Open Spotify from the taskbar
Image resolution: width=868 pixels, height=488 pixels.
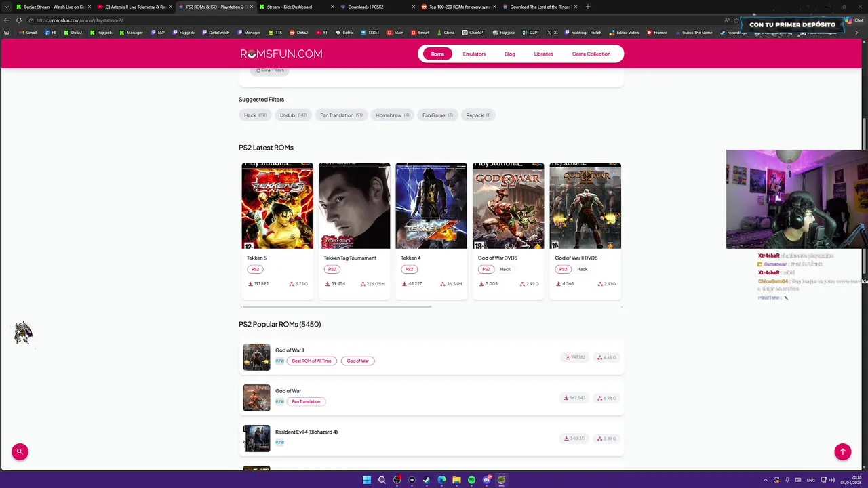coord(471,480)
